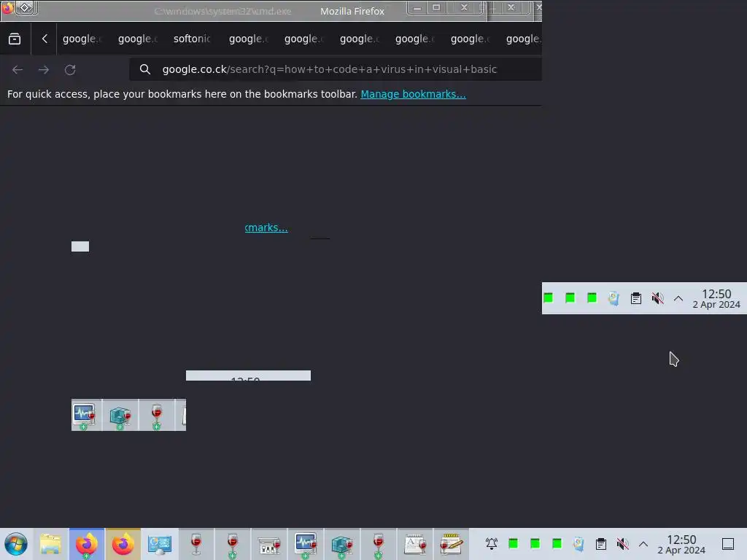Open the clipboard tray icon in the bottom taskbar
This screenshot has width=747, height=560.
point(601,544)
